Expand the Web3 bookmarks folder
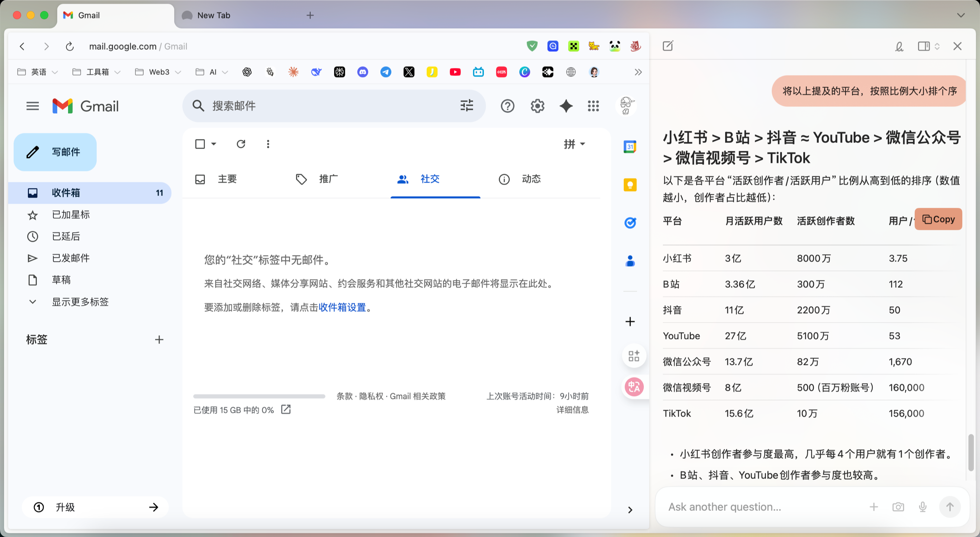The image size is (980, 537). pyautogui.click(x=158, y=72)
